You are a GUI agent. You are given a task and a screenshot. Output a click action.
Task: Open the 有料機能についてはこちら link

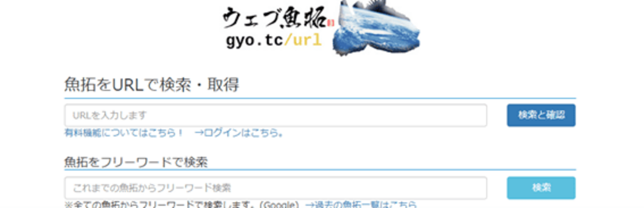[124, 133]
